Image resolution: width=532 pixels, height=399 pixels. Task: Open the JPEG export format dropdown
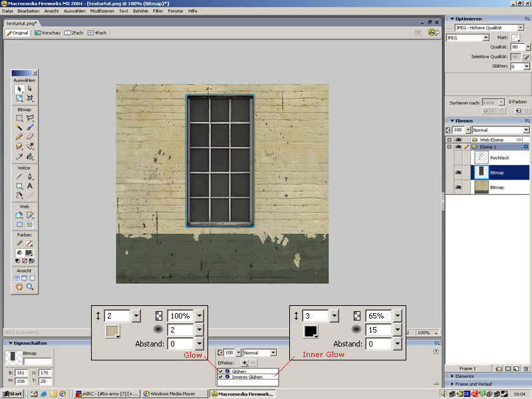click(485, 38)
